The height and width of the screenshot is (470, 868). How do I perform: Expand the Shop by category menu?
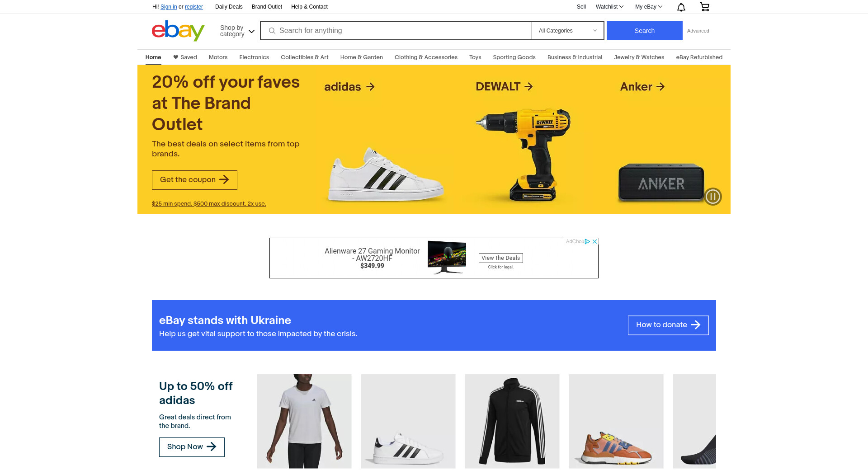(x=237, y=31)
